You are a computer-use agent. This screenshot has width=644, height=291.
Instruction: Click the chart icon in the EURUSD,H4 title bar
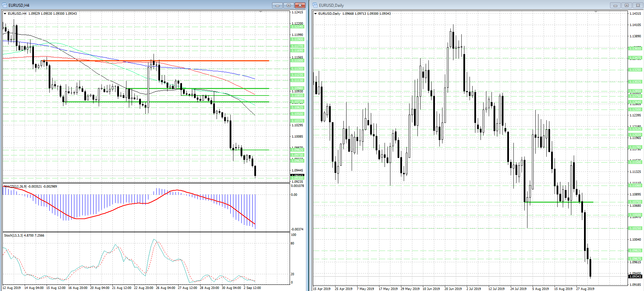4,5
